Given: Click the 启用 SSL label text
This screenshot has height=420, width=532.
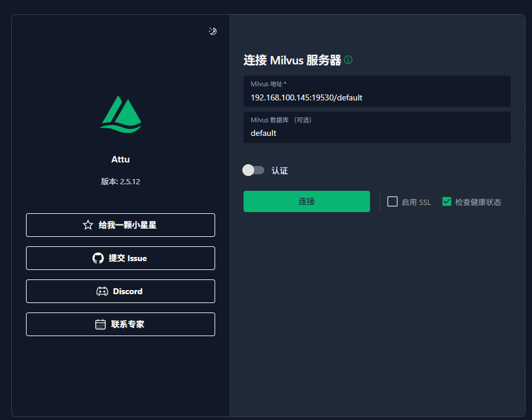Looking at the screenshot, I should 416,203.
